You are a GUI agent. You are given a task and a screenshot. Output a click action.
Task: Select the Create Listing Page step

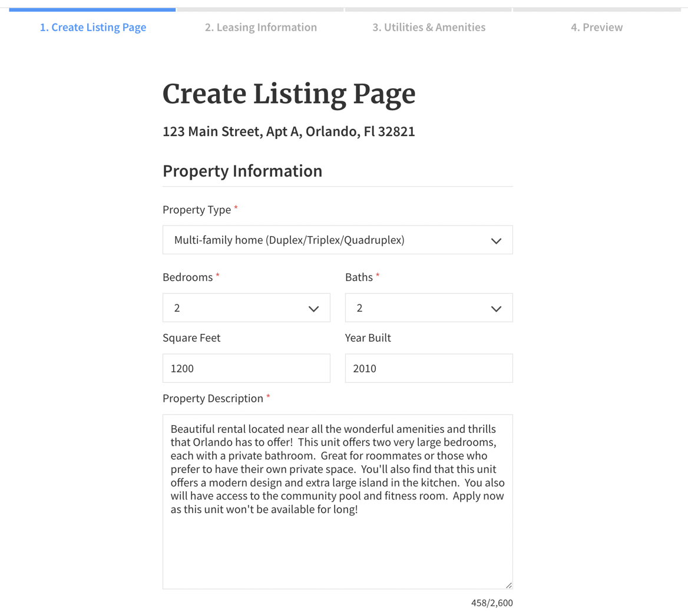(x=92, y=27)
